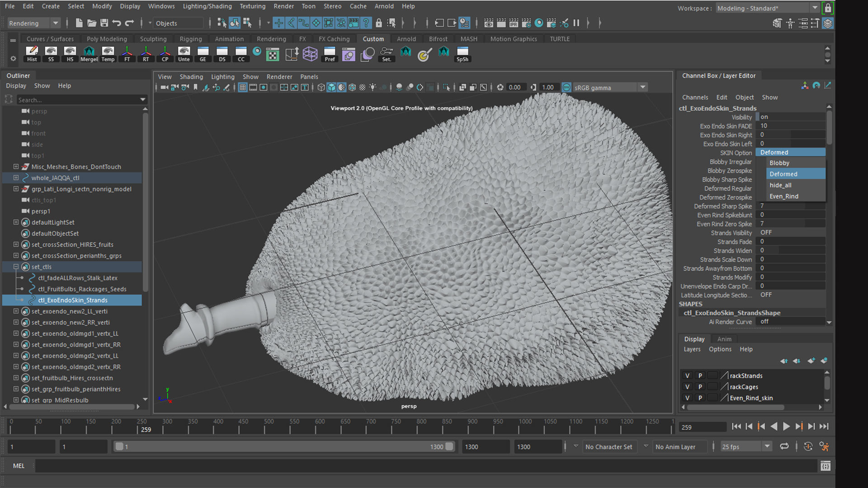
Task: Click the redo arrow icon
Action: pyautogui.click(x=129, y=23)
